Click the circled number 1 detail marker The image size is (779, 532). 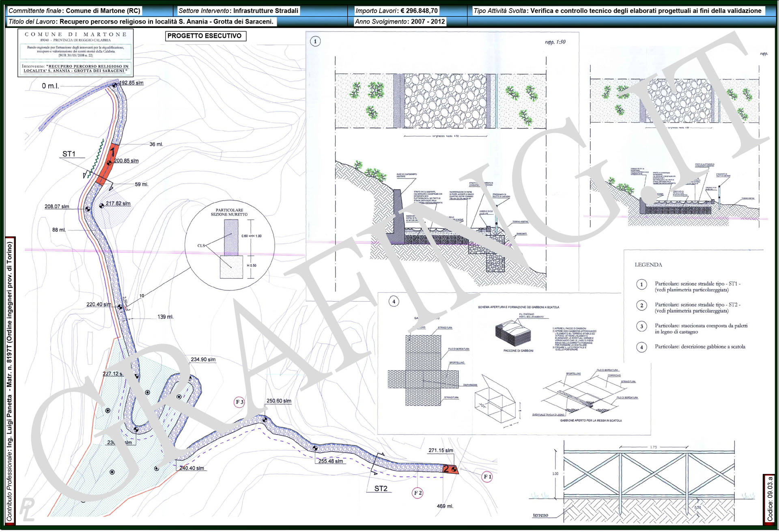315,41
